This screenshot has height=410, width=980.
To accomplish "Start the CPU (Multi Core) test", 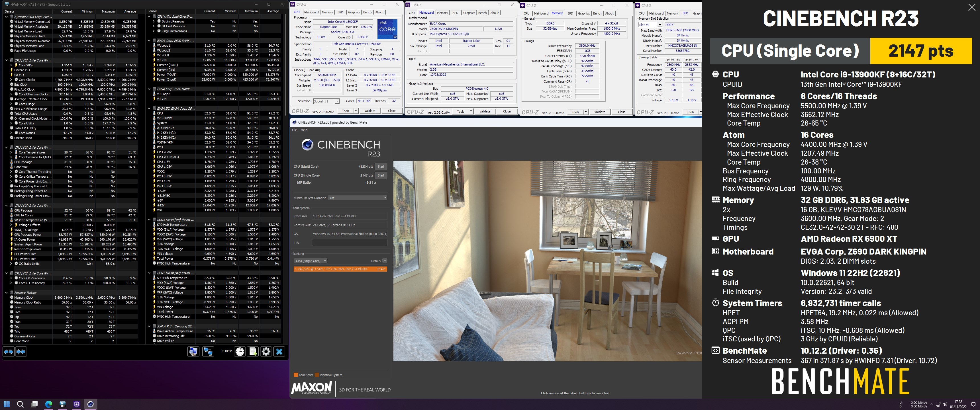I will 381,167.
